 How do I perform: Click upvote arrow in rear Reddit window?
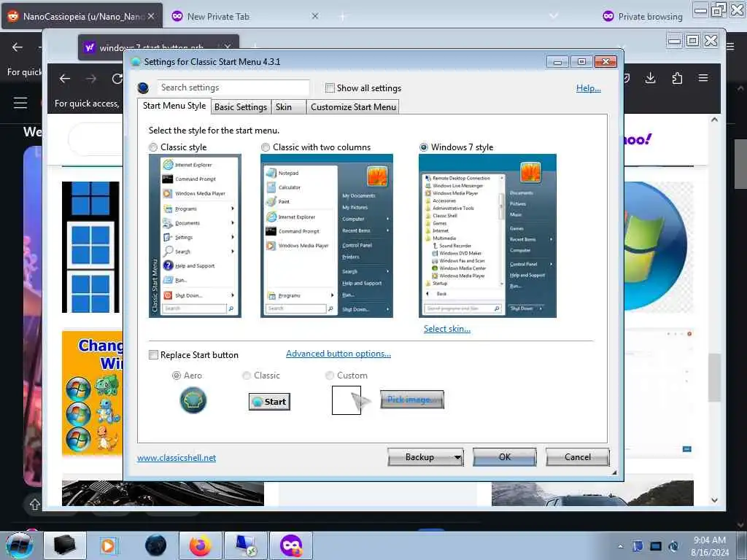[35, 504]
